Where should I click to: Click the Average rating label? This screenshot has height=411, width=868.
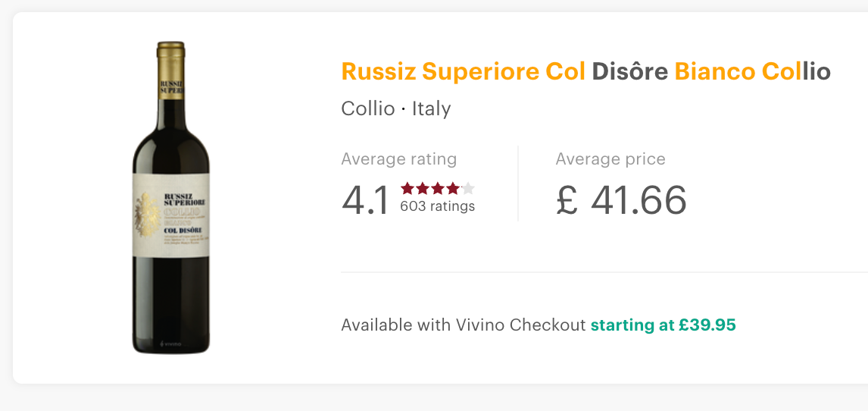coord(398,159)
